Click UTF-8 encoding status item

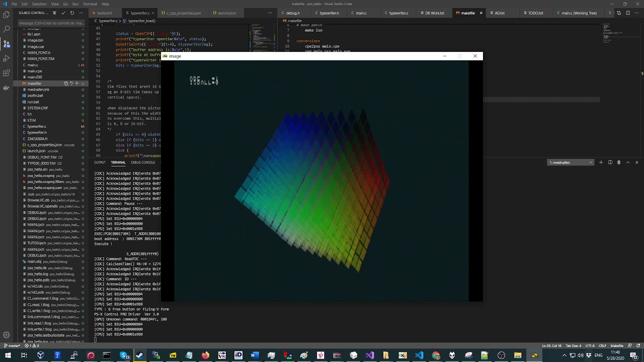(x=590, y=345)
